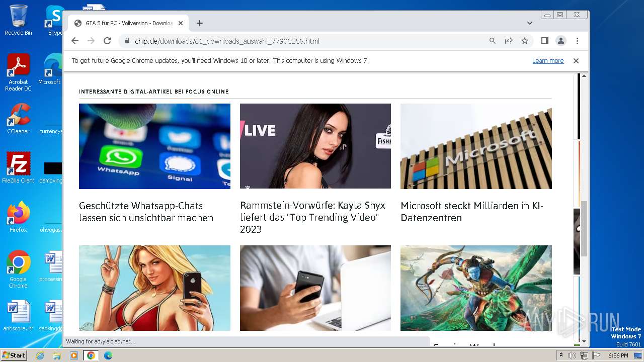Open Microsoft steckt Milliarden headline
This screenshot has width=644, height=362.
pyautogui.click(x=472, y=212)
